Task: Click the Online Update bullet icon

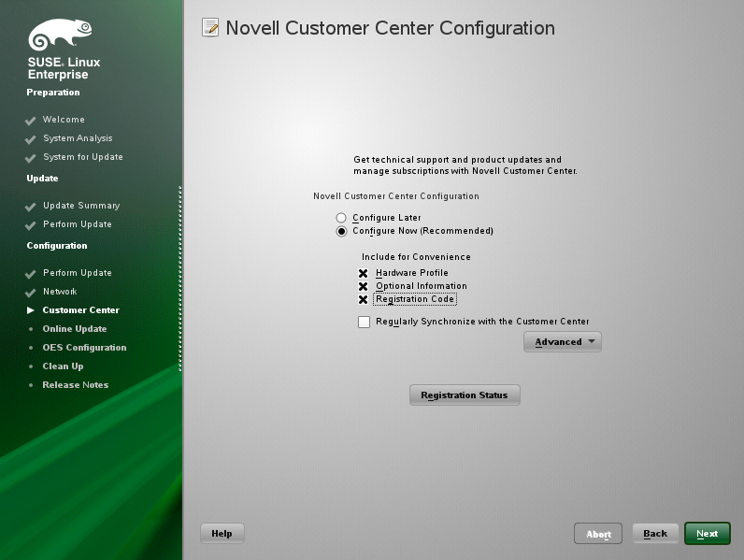Action: 31,329
